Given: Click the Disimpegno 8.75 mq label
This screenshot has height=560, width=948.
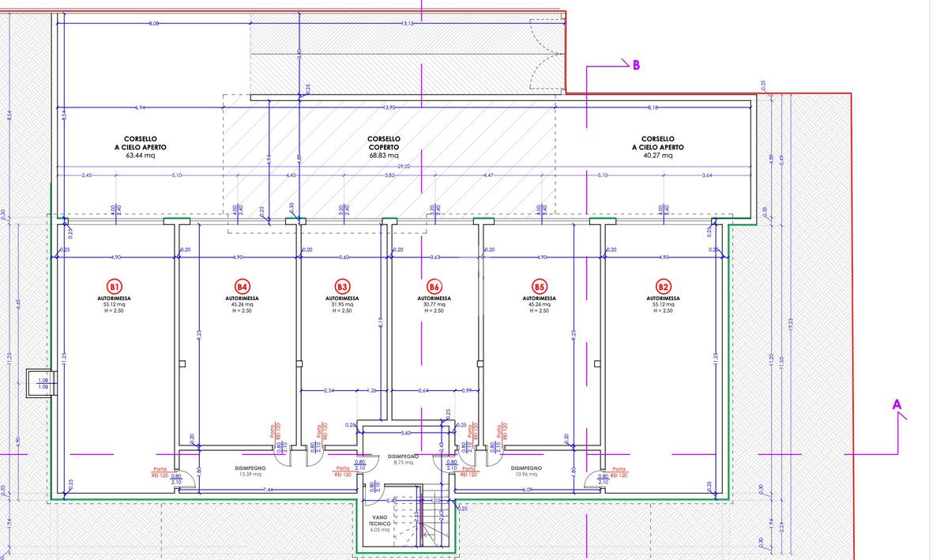Looking at the screenshot, I should pyautogui.click(x=404, y=460).
